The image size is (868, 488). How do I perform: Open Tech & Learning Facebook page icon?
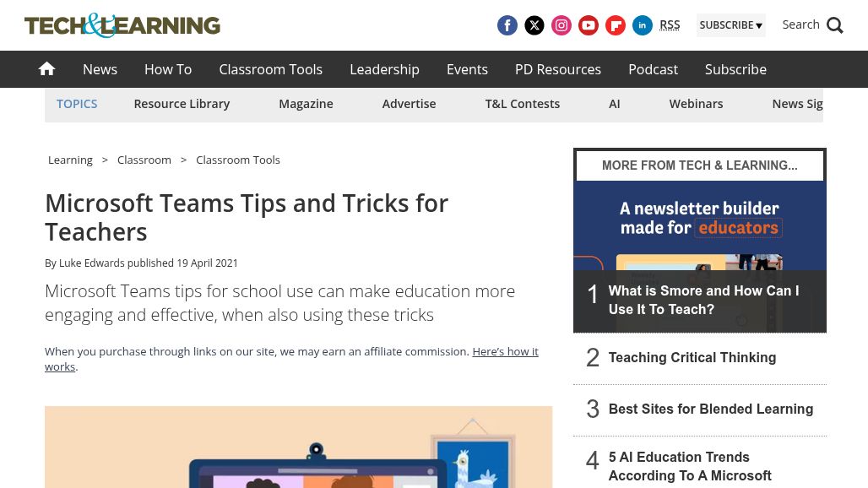coord(507,25)
